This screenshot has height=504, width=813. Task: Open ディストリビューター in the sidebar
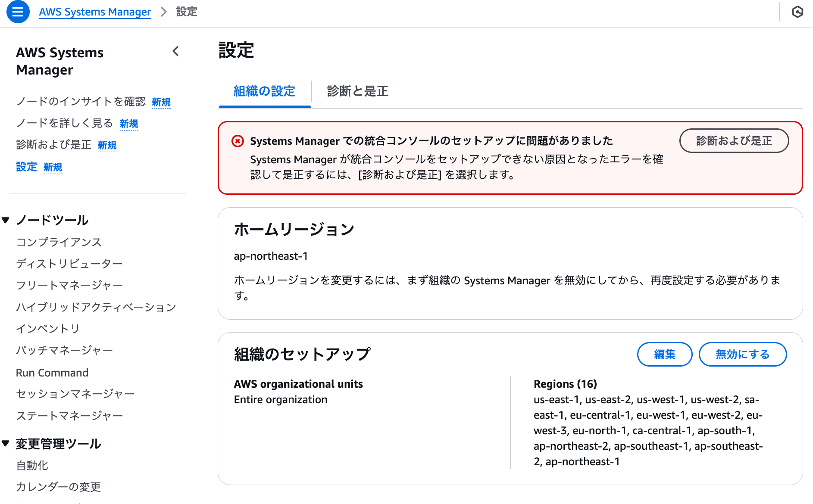pyautogui.click(x=69, y=263)
